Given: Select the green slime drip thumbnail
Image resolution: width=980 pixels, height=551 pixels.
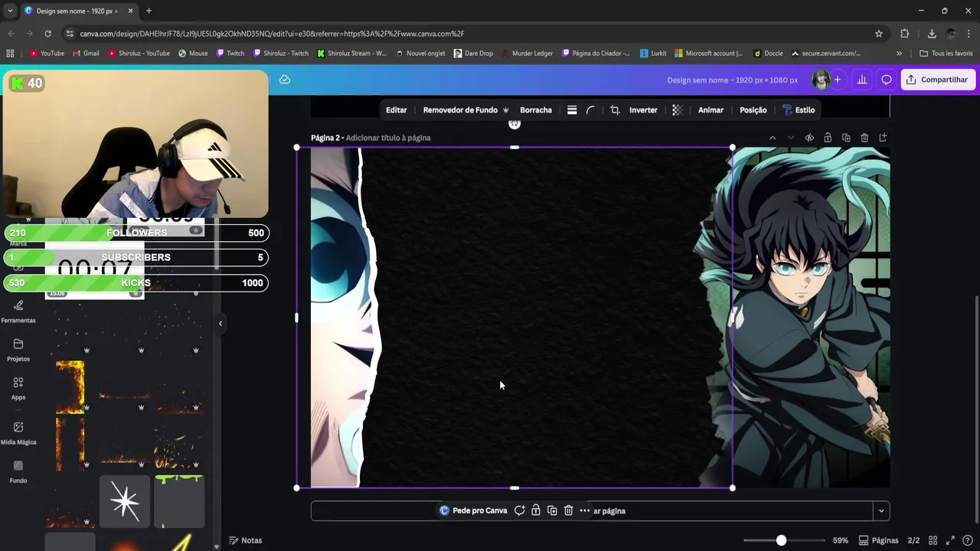Looking at the screenshot, I should [179, 501].
